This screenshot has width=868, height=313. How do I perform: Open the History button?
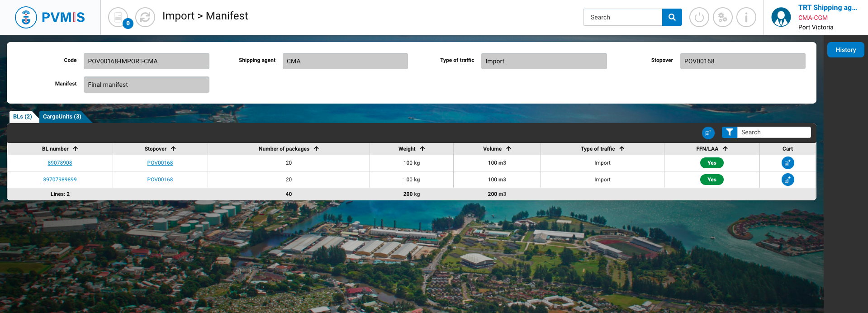(845, 50)
